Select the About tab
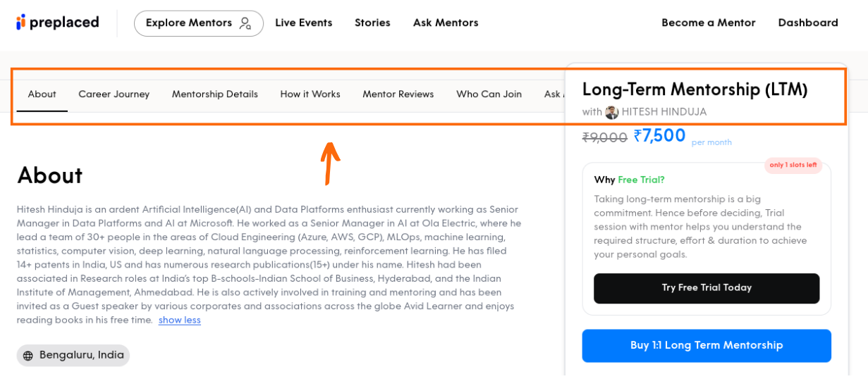This screenshot has width=868, height=386. coord(42,94)
